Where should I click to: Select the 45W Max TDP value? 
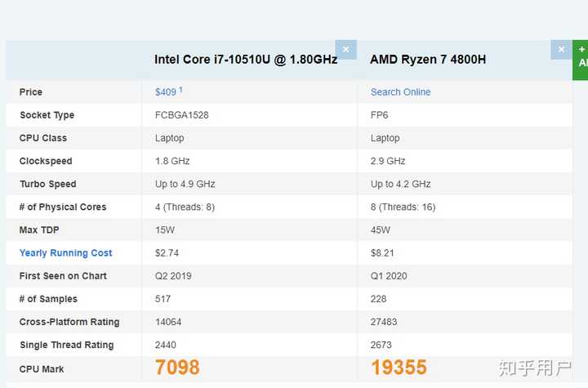click(x=381, y=230)
